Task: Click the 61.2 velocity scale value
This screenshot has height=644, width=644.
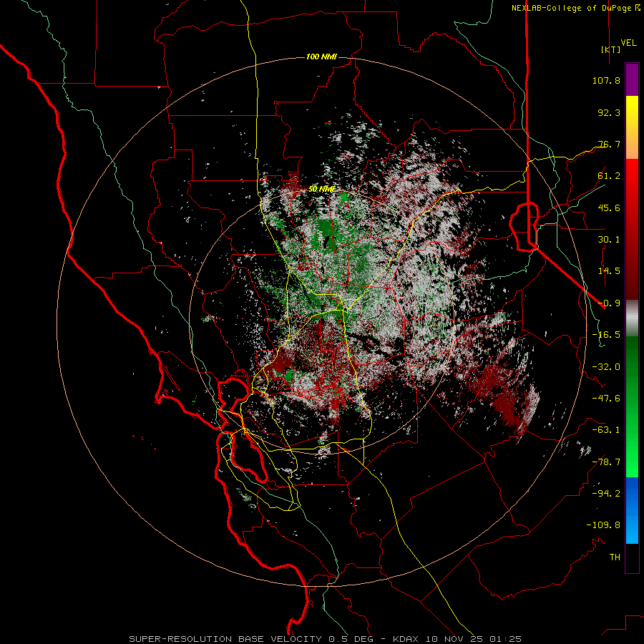Action: (x=609, y=176)
